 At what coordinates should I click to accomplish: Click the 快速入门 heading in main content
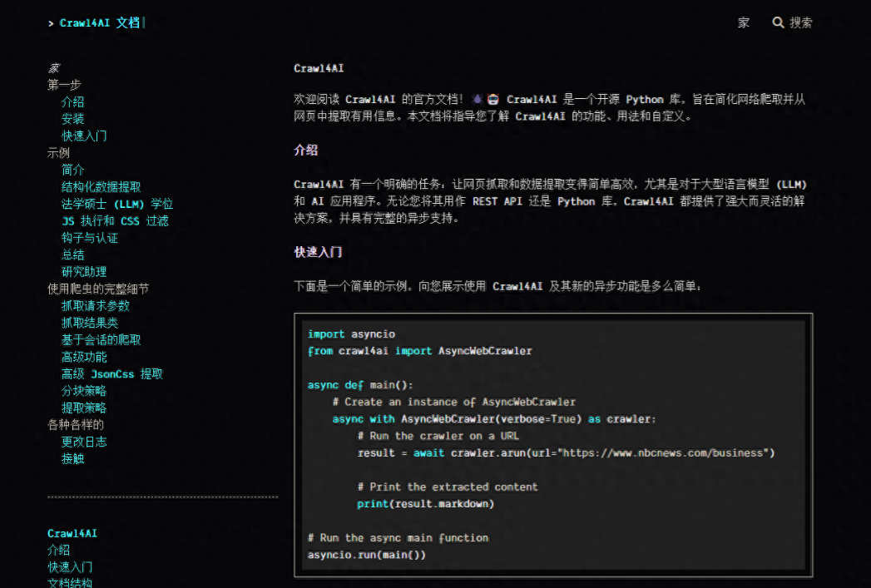click(318, 252)
